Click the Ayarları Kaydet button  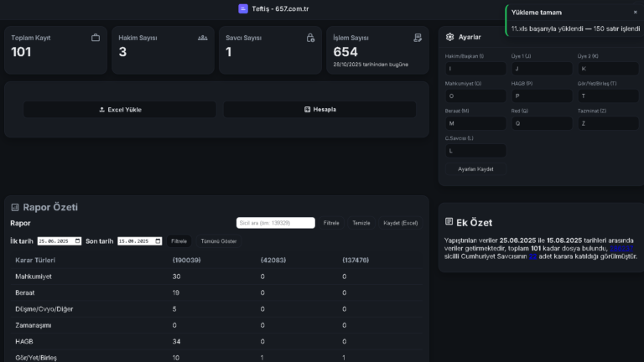point(475,169)
